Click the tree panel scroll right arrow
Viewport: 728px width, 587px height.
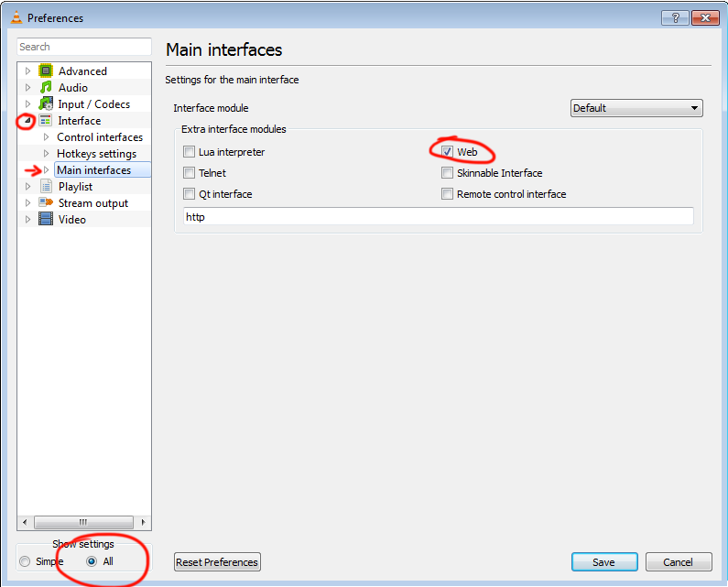click(143, 522)
